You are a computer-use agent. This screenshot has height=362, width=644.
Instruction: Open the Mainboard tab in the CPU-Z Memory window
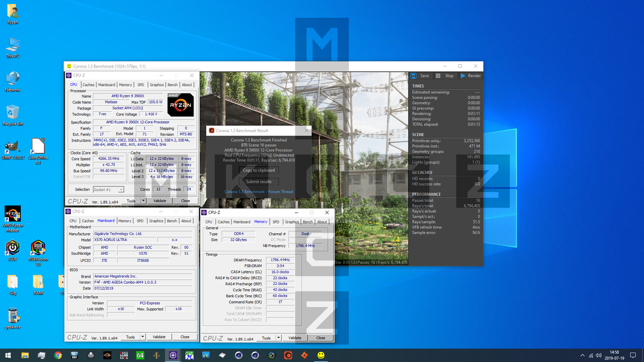[x=242, y=222]
